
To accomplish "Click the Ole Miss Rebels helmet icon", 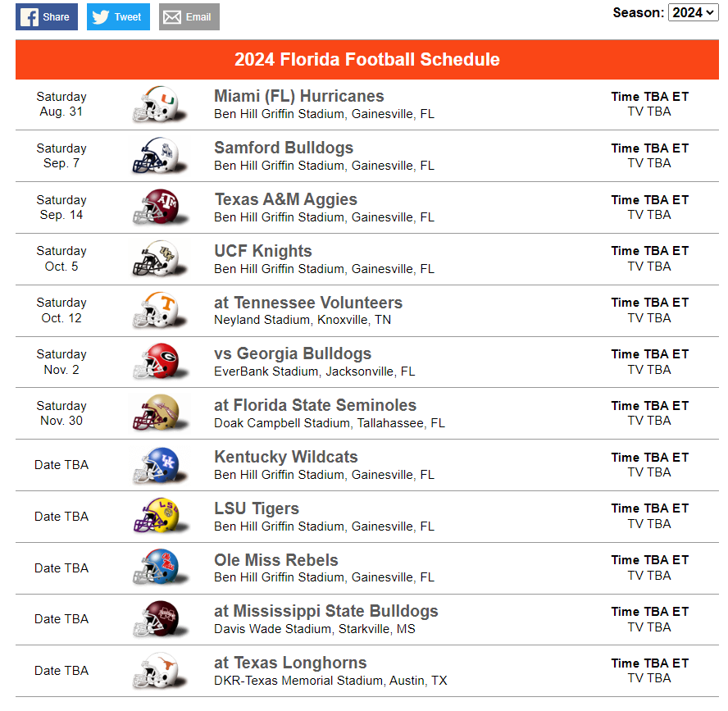I will pyautogui.click(x=159, y=568).
